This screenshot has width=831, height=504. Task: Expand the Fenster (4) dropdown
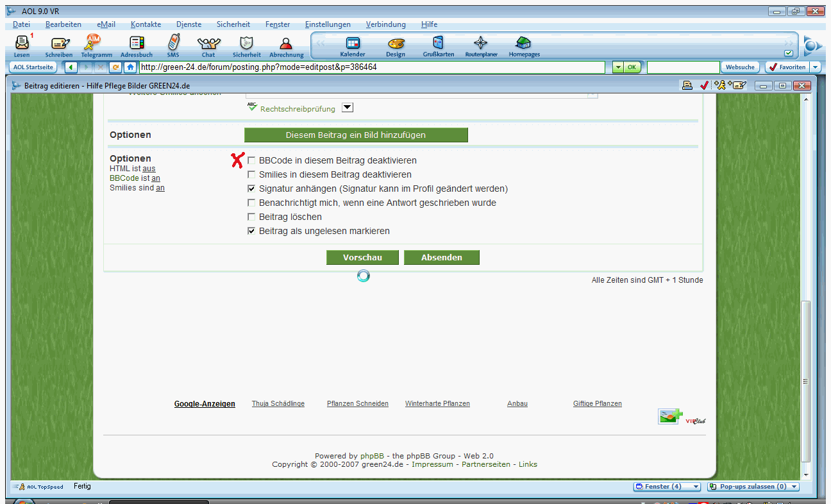pyautogui.click(x=696, y=487)
